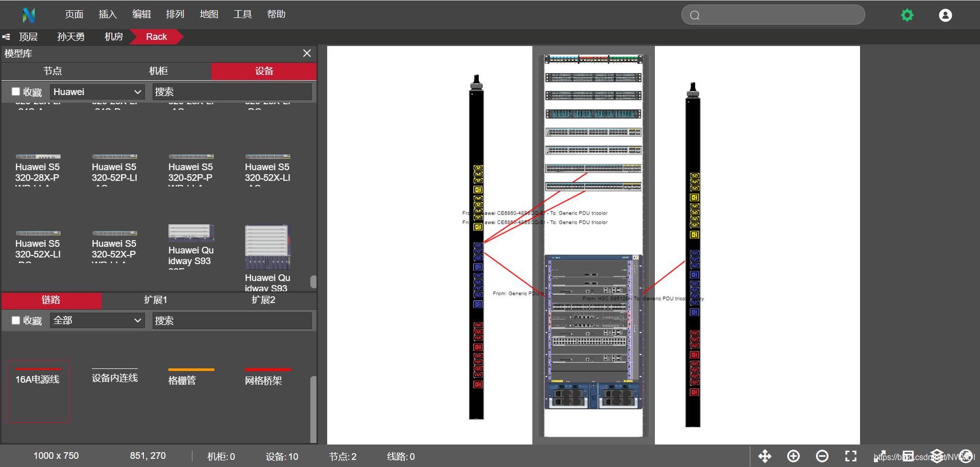Go to 孙天勇 breadcrumb
Viewport: 980px width, 467px height.
click(71, 37)
